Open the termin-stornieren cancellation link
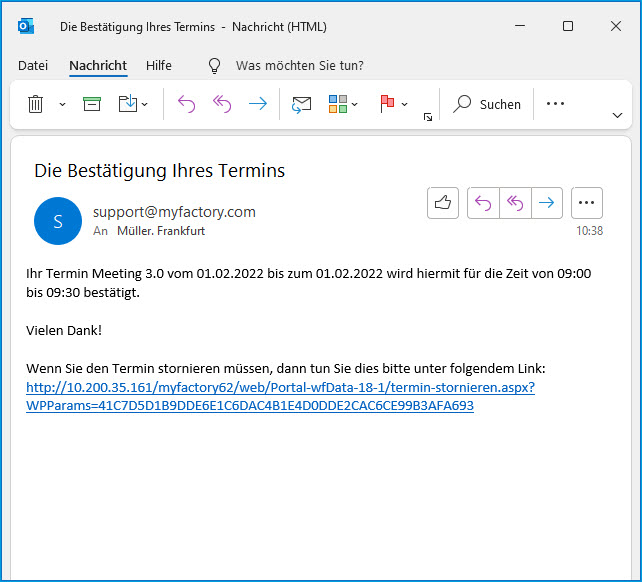Screen dimensions: 642x582 click(280, 396)
